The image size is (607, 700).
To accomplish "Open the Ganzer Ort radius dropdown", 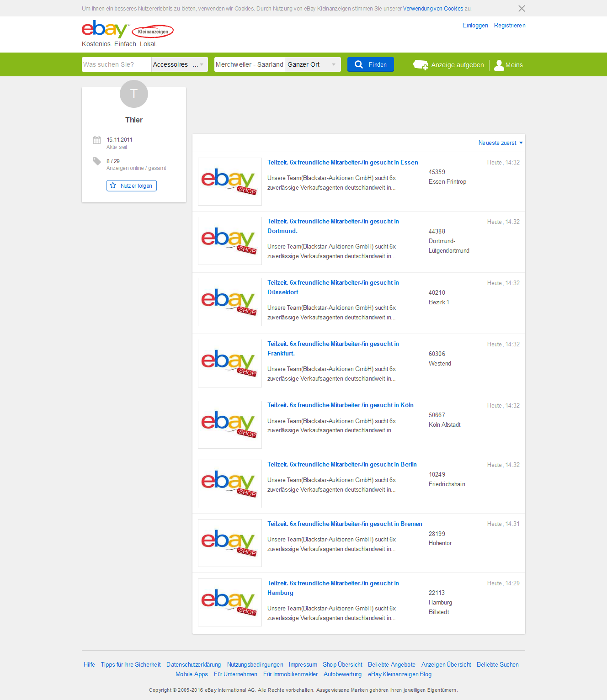I will pyautogui.click(x=314, y=64).
